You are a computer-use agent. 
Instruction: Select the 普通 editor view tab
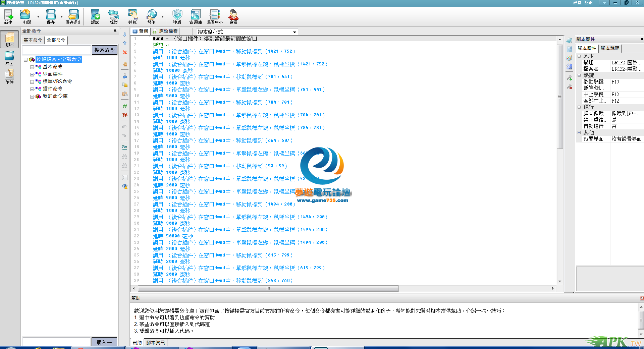click(x=141, y=31)
